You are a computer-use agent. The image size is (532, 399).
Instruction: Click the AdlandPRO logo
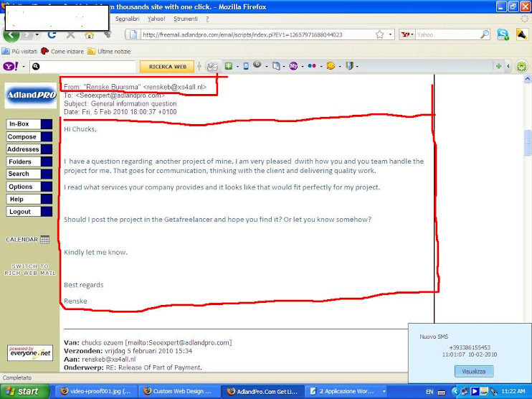tap(31, 95)
